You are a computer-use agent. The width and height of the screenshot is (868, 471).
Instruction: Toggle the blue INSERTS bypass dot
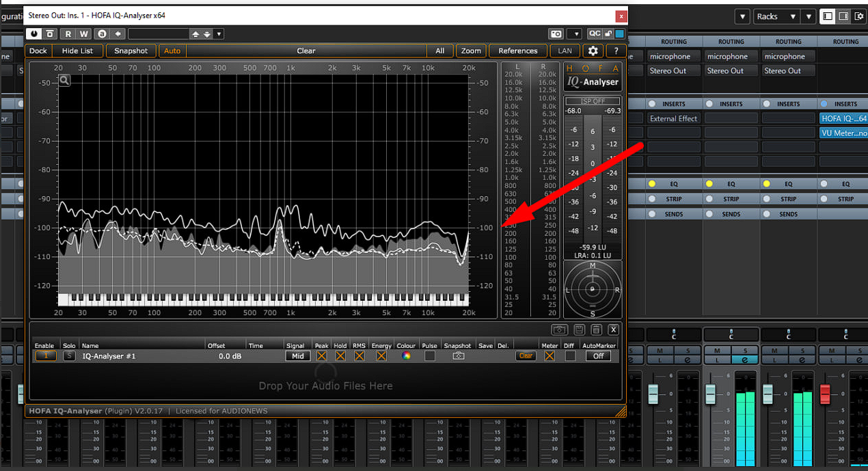coord(824,104)
